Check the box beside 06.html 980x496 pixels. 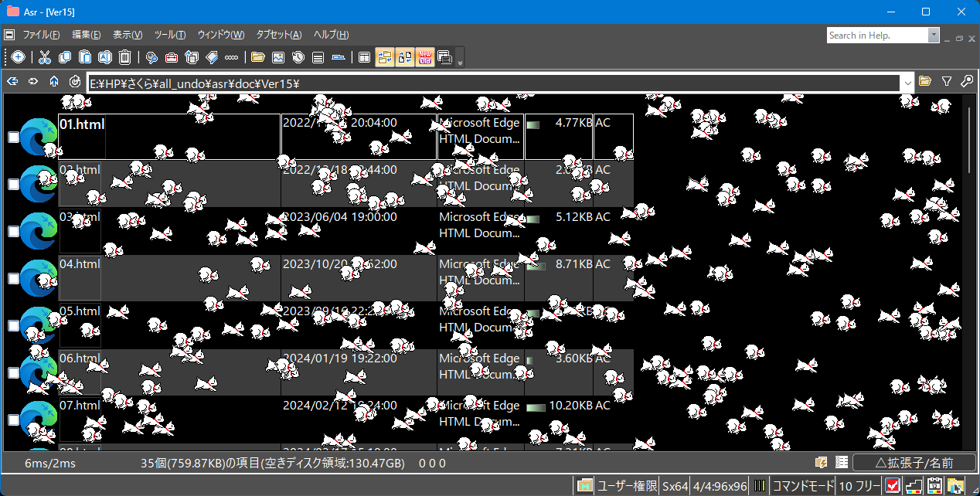pos(13,373)
